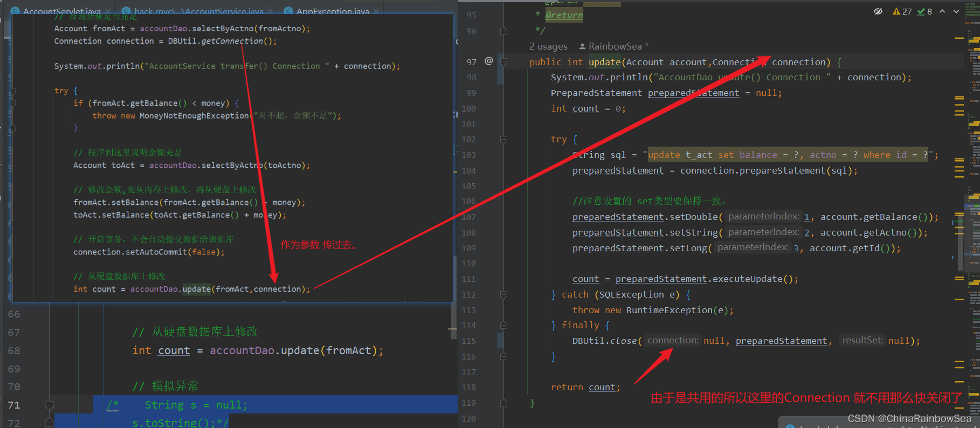980x428 pixels.
Task: Collapse the update method on line 97
Action: (x=503, y=62)
